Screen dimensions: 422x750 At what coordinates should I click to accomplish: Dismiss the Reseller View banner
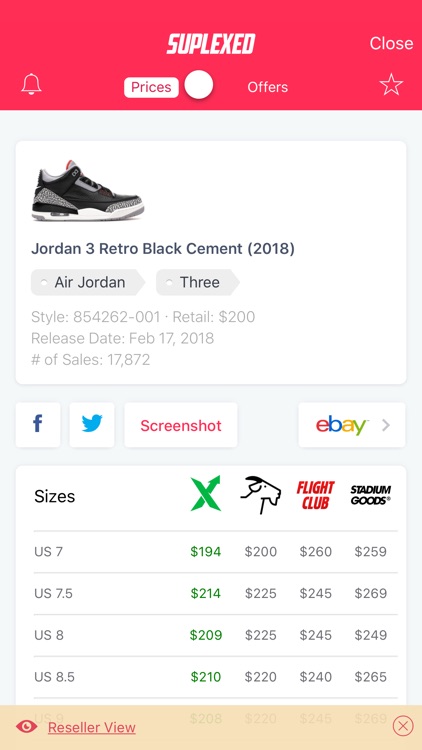pyautogui.click(x=403, y=727)
